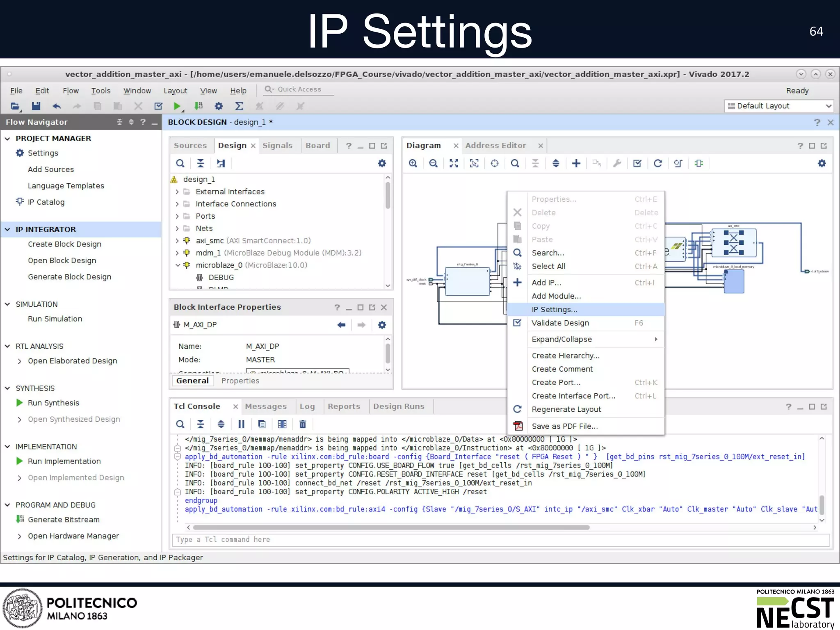
Task: Open the Tools menu
Action: 101,91
